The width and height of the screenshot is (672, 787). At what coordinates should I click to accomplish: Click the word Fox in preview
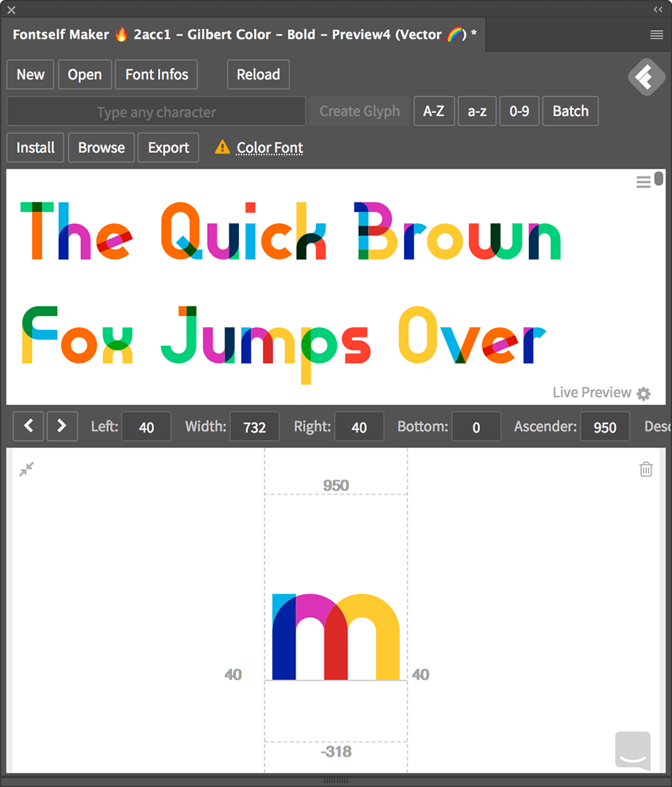78,334
